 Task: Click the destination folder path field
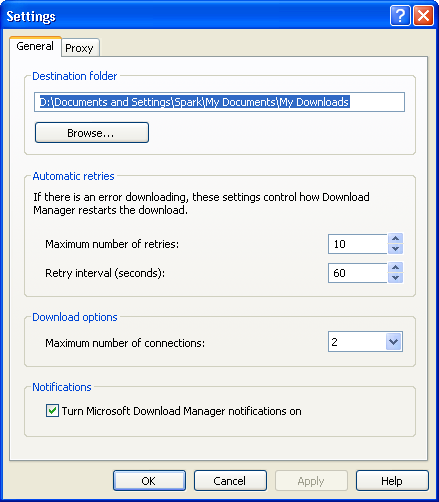pyautogui.click(x=219, y=102)
